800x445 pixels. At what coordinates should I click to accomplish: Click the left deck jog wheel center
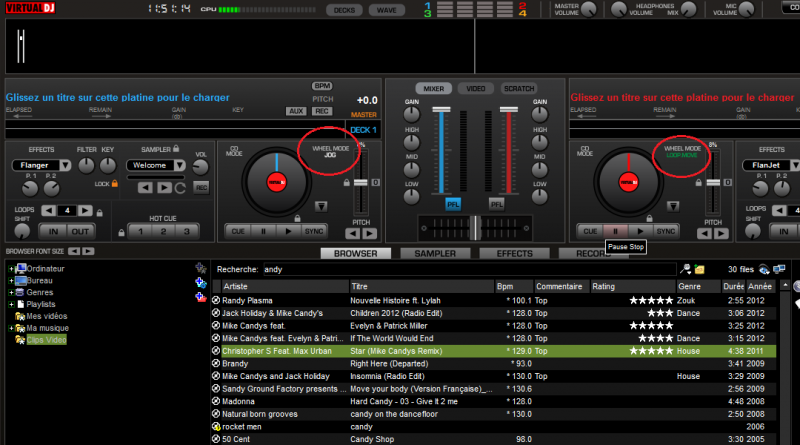[x=275, y=181]
